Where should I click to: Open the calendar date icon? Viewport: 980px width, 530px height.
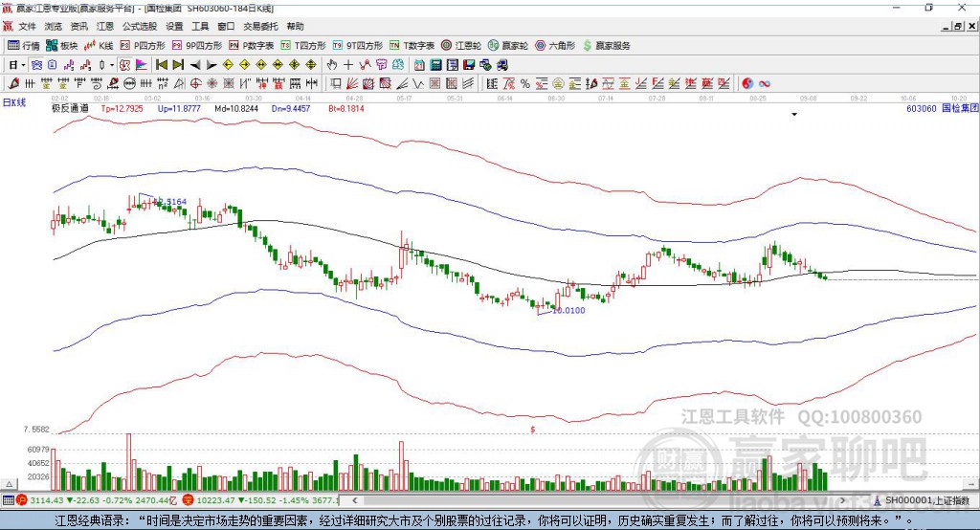click(x=419, y=64)
